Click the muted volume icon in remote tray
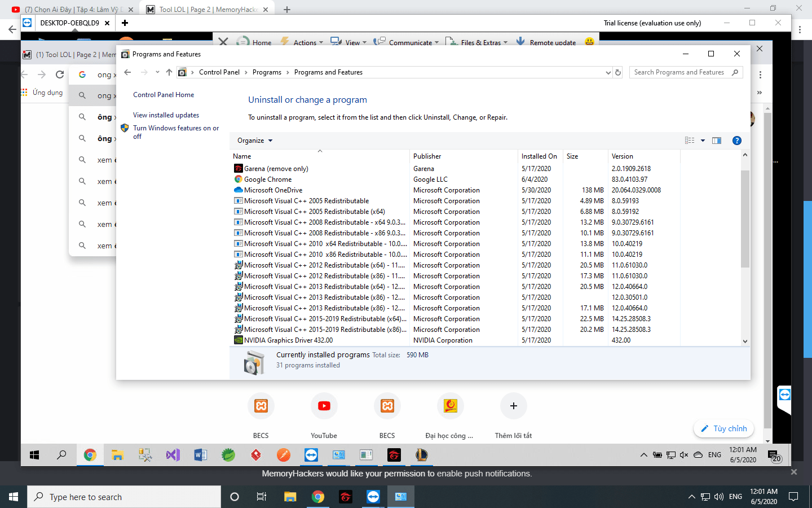This screenshot has height=508, width=812. coord(684,455)
